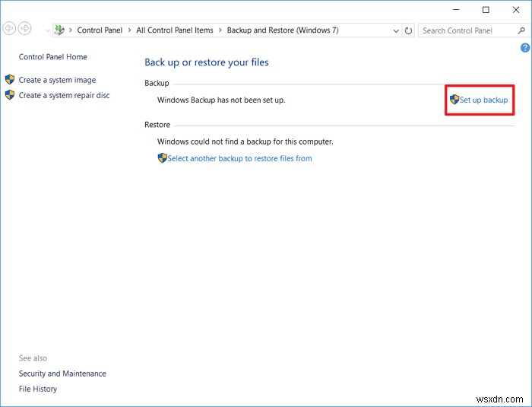Click the Forward navigation arrow
This screenshot has width=532, height=407.
tap(24, 28)
